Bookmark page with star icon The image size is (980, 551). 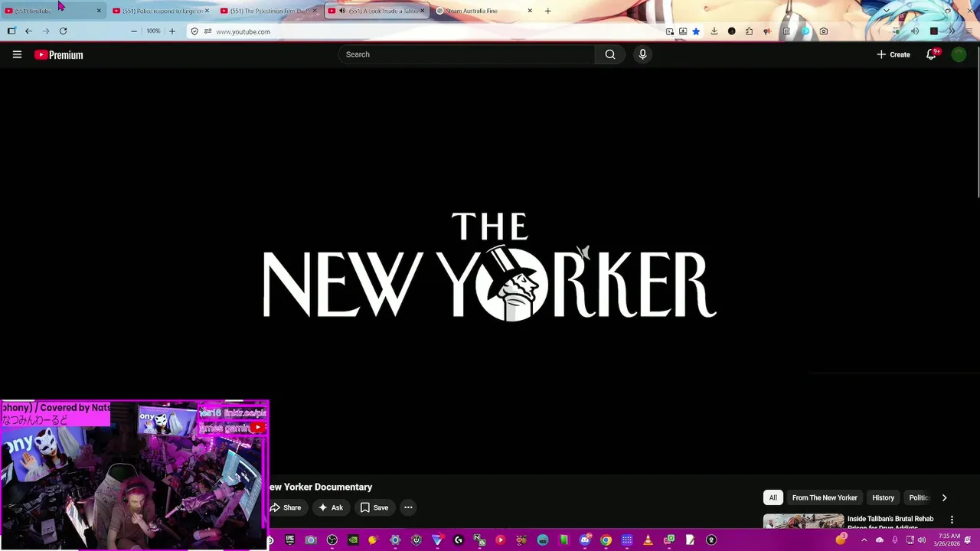click(x=696, y=31)
